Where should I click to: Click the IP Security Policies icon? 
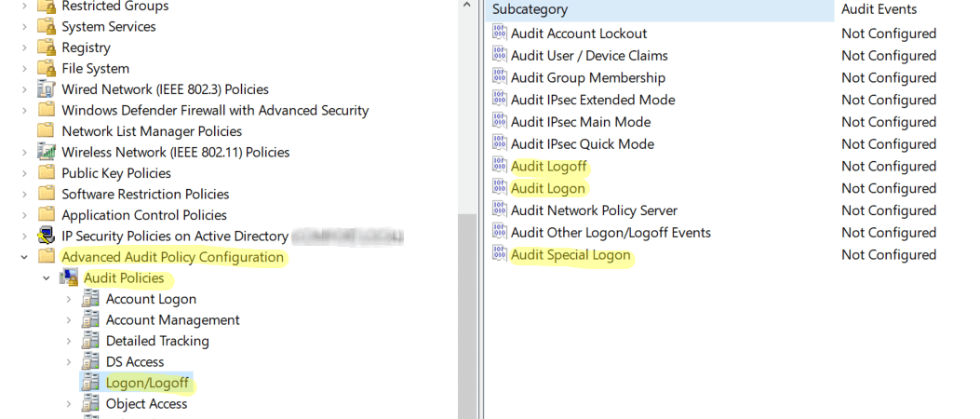pos(47,236)
